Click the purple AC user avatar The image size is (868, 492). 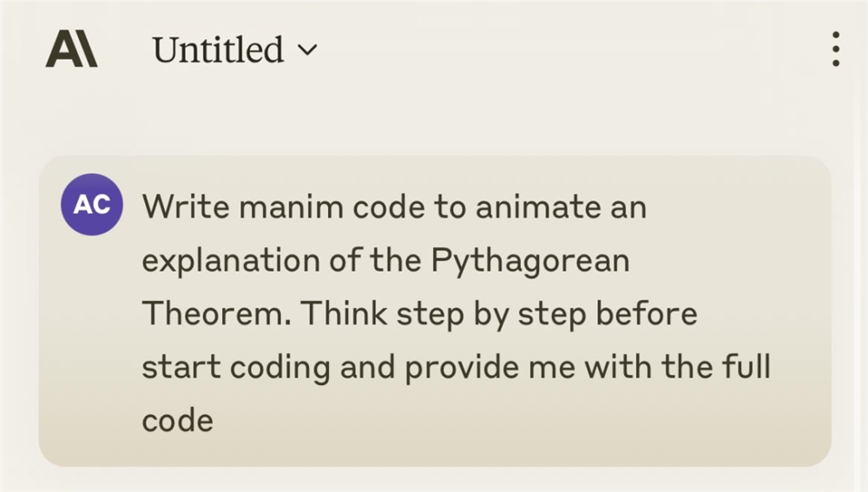pos(92,205)
